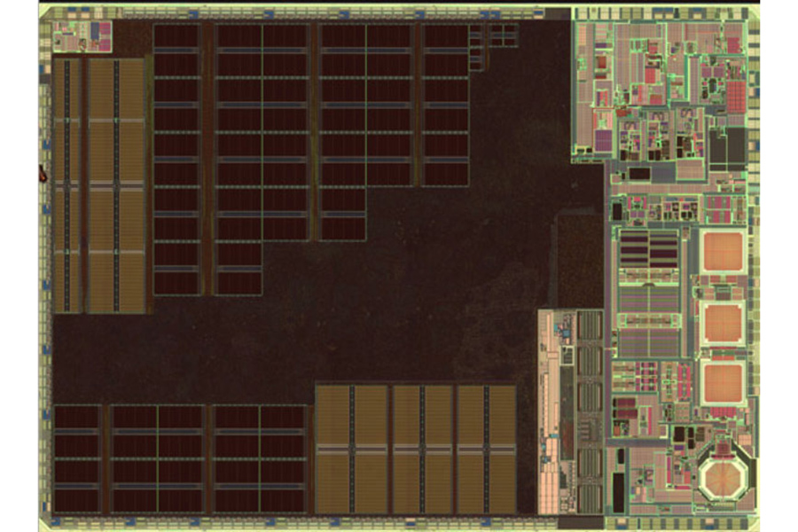Select the leftmost dark memory column at top
This screenshot has width=798, height=532.
176,158
